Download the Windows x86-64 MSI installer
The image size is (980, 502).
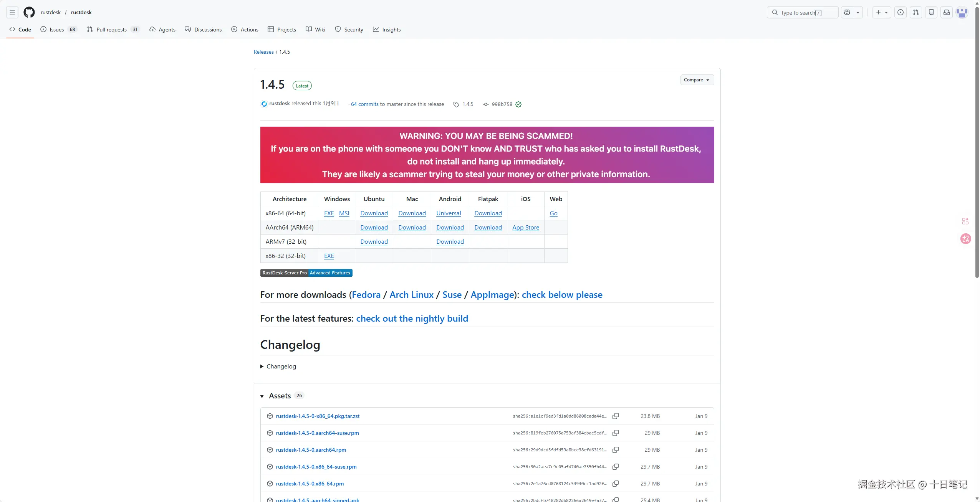click(x=344, y=213)
